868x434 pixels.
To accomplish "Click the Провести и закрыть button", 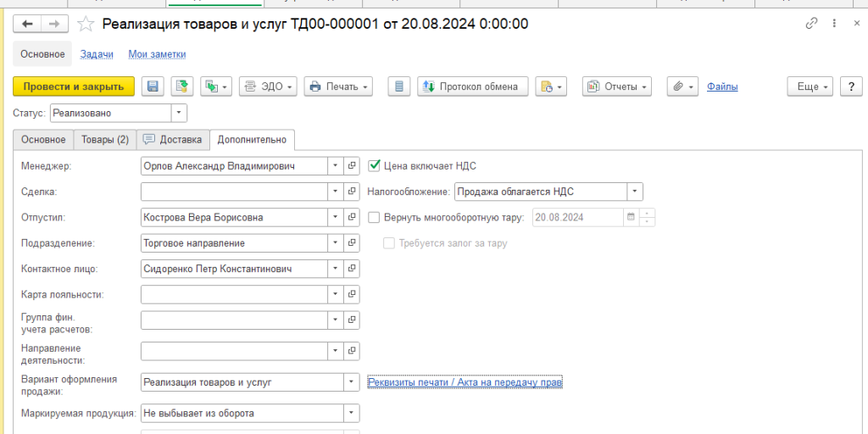I will click(74, 86).
